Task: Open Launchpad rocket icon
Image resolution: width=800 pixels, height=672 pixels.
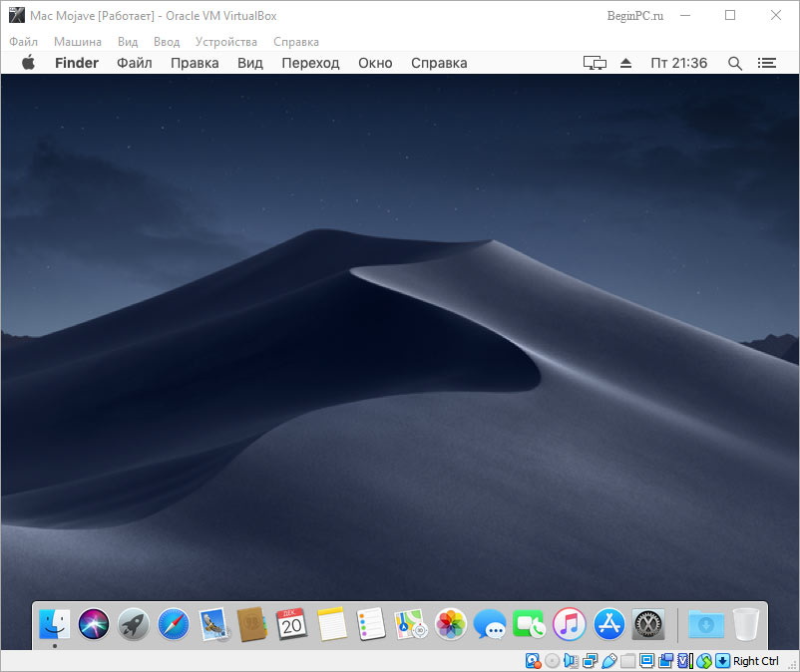Action: click(x=133, y=623)
